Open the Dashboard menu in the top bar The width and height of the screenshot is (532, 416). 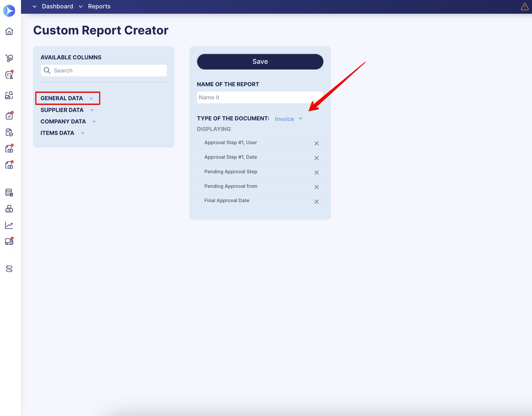(x=57, y=6)
